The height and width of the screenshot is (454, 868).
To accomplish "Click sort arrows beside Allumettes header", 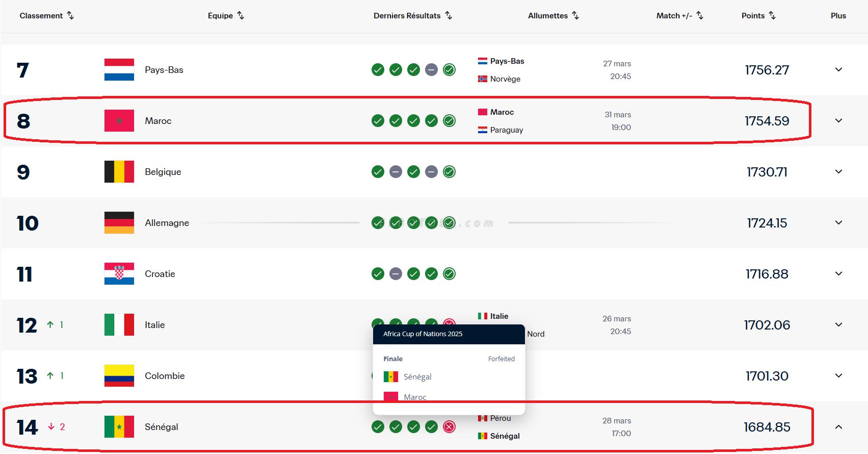I will [x=575, y=16].
